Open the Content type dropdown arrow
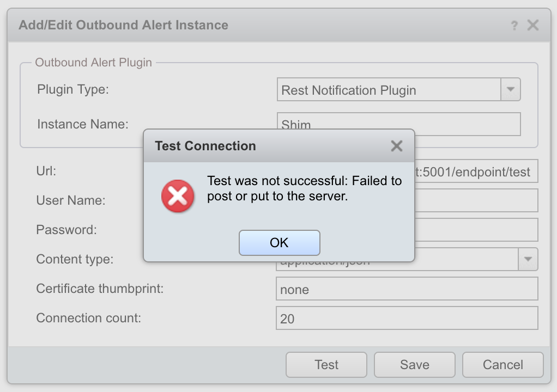This screenshot has height=392, width=557. (528, 260)
